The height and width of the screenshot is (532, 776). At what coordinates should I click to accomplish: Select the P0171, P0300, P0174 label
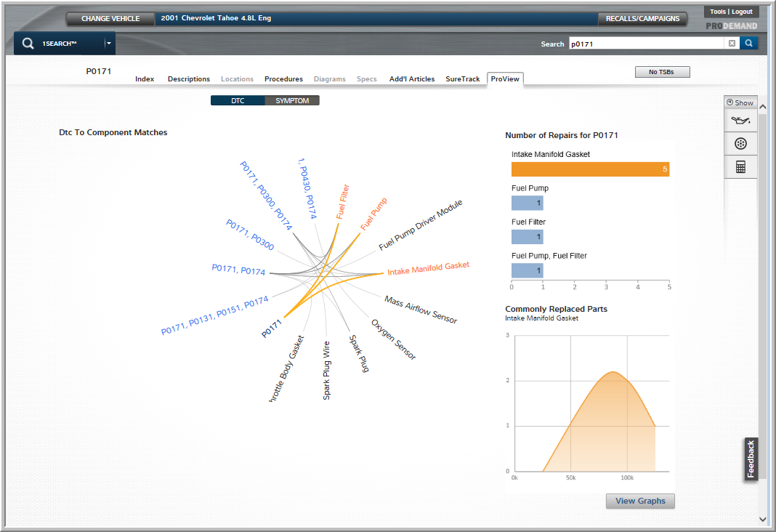pos(266,196)
